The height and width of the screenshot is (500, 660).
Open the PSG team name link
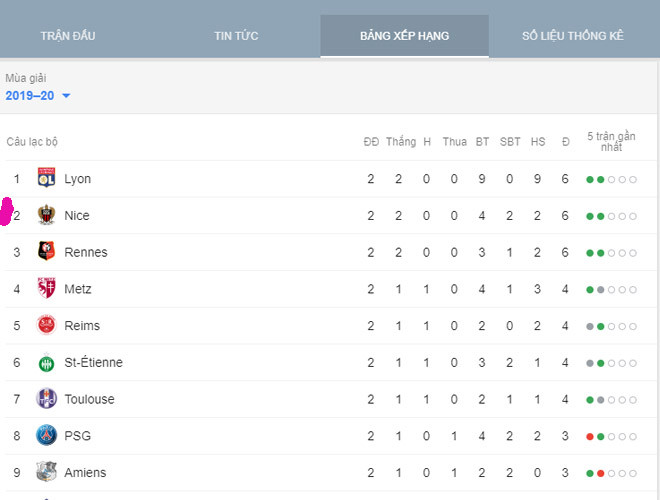click(x=76, y=436)
